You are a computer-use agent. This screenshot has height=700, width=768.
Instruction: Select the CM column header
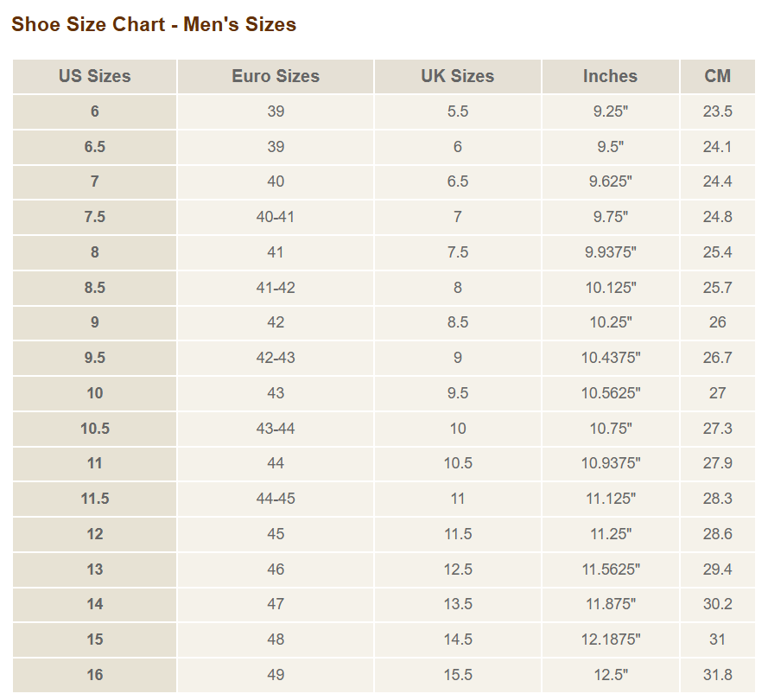click(717, 76)
